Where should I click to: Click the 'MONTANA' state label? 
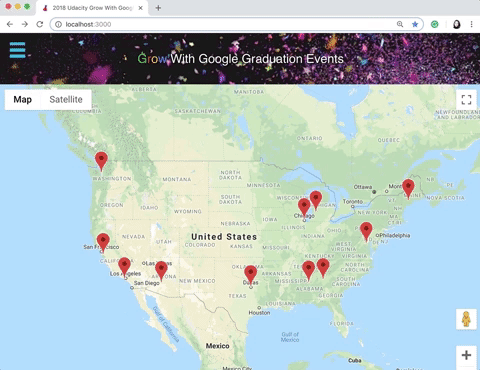pyautogui.click(x=177, y=179)
